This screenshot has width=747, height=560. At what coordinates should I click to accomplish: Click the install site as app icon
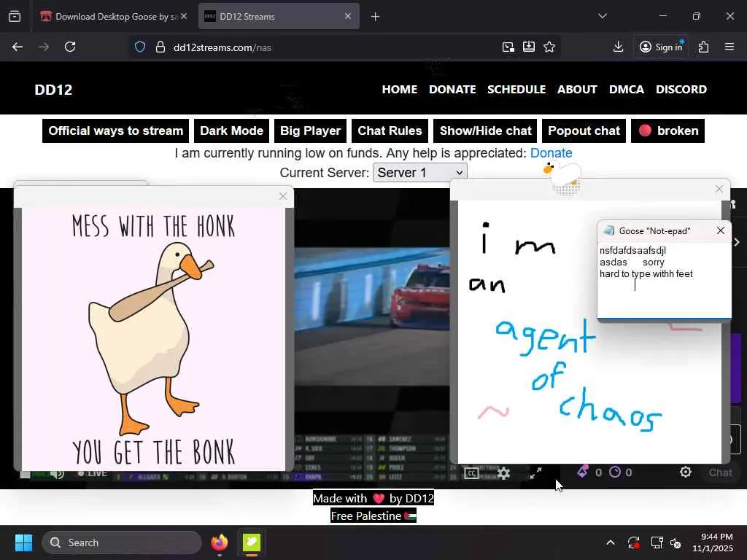(529, 47)
